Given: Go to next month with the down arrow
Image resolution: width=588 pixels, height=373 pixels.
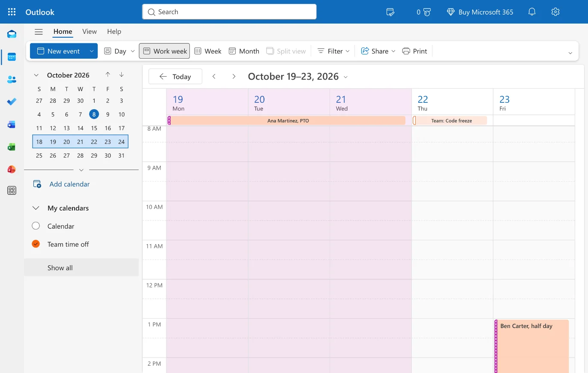Looking at the screenshot, I should pos(122,75).
